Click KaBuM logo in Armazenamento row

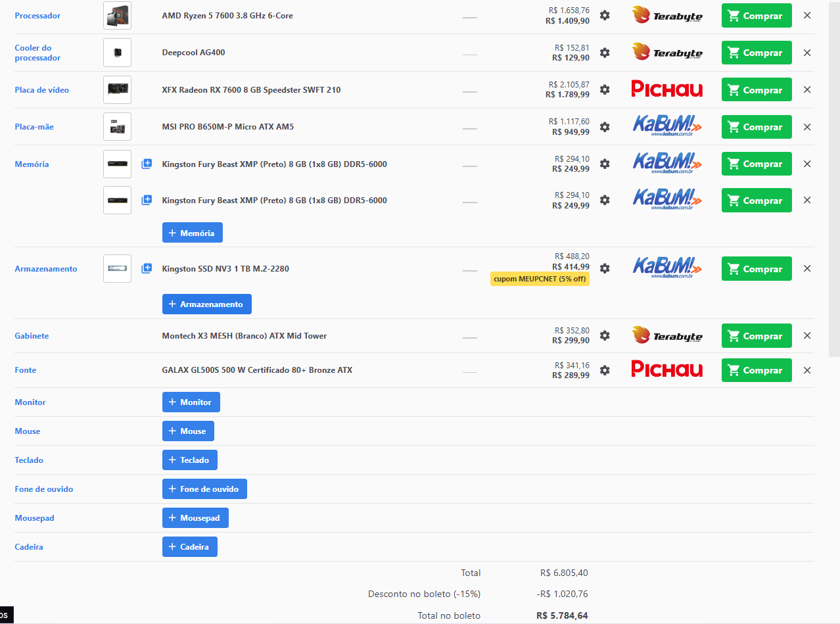pyautogui.click(x=667, y=268)
